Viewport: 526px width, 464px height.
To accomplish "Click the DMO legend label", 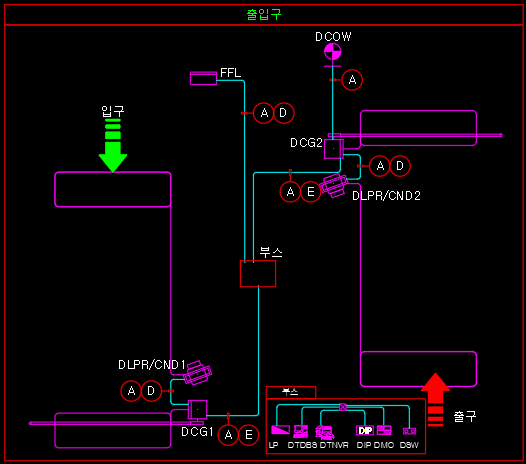I will click(384, 445).
